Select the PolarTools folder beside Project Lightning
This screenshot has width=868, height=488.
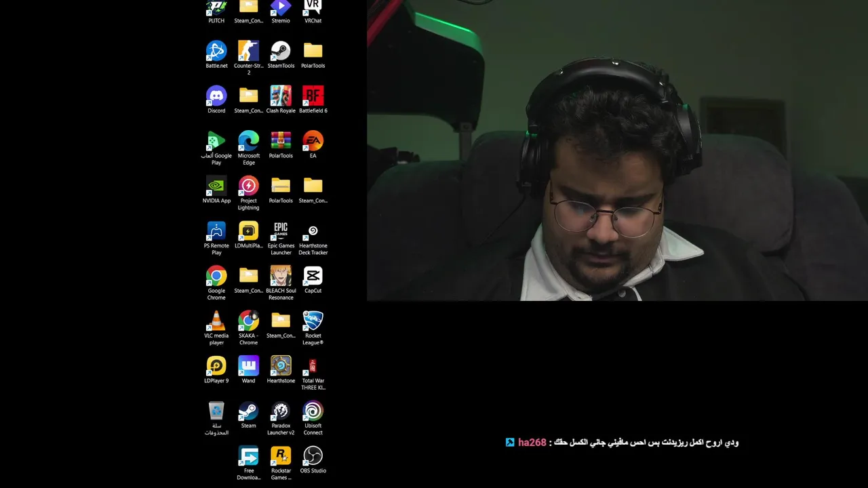[x=281, y=190]
